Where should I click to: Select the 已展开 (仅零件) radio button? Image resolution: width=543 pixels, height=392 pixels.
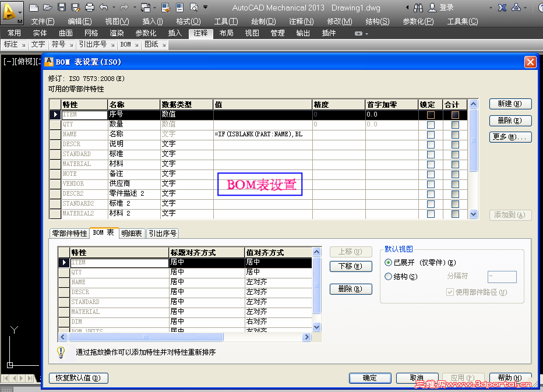tap(388, 263)
